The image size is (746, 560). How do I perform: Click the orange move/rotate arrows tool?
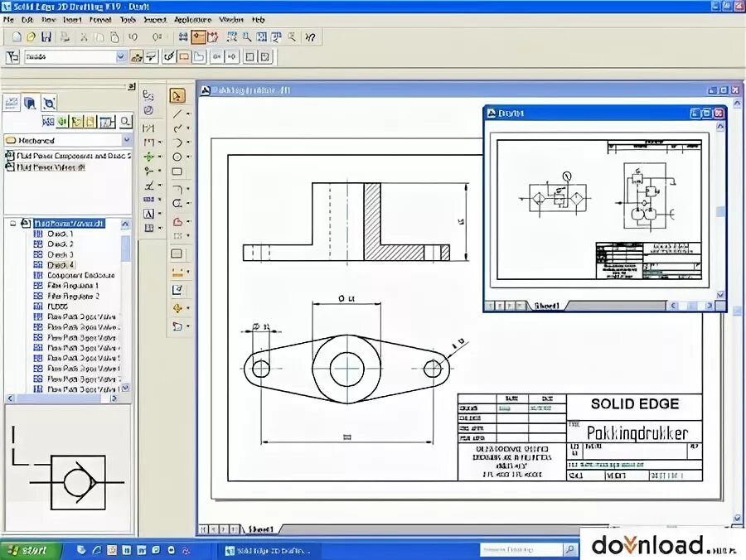(x=177, y=308)
